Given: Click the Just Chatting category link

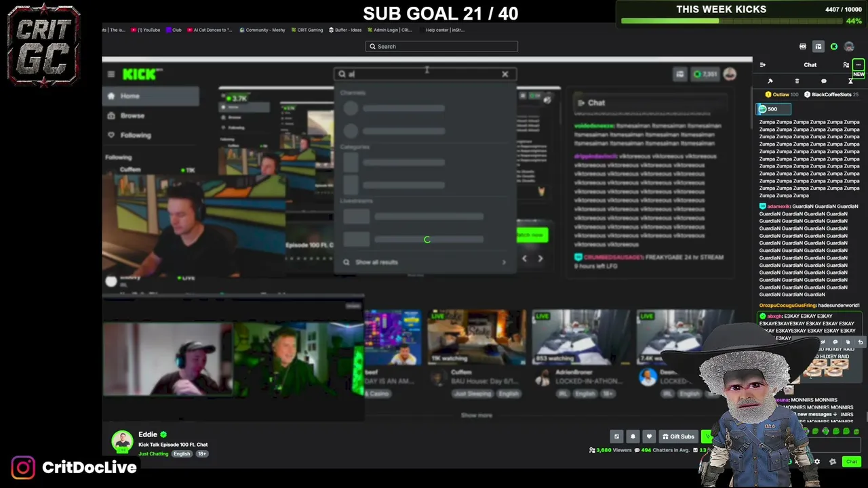Looking at the screenshot, I should [153, 454].
